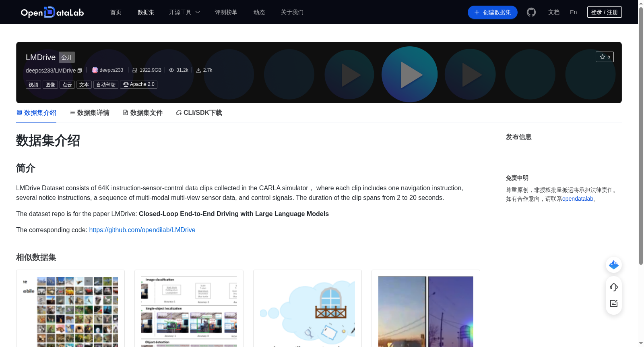Click the Apache 2.0 license tag
This screenshot has width=644, height=347.
(138, 85)
